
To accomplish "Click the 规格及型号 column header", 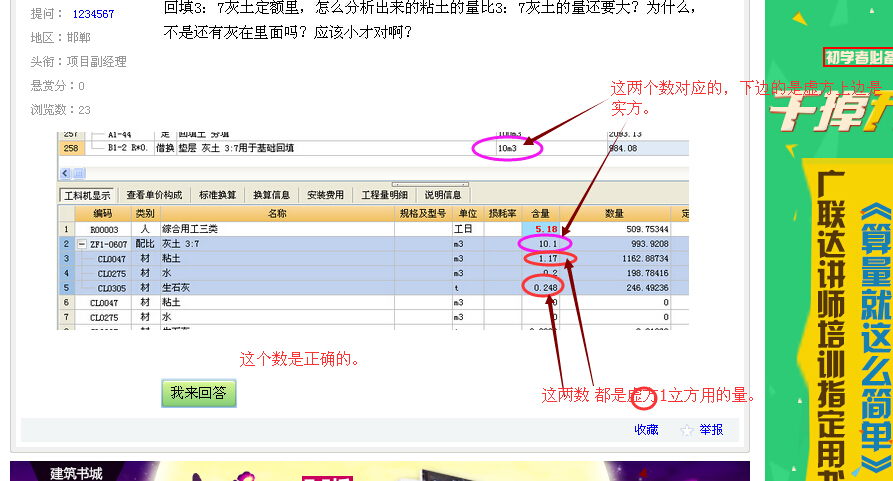I will (x=423, y=213).
